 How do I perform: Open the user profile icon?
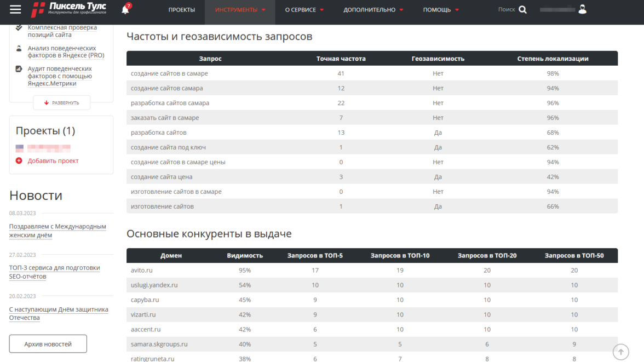pos(583,9)
